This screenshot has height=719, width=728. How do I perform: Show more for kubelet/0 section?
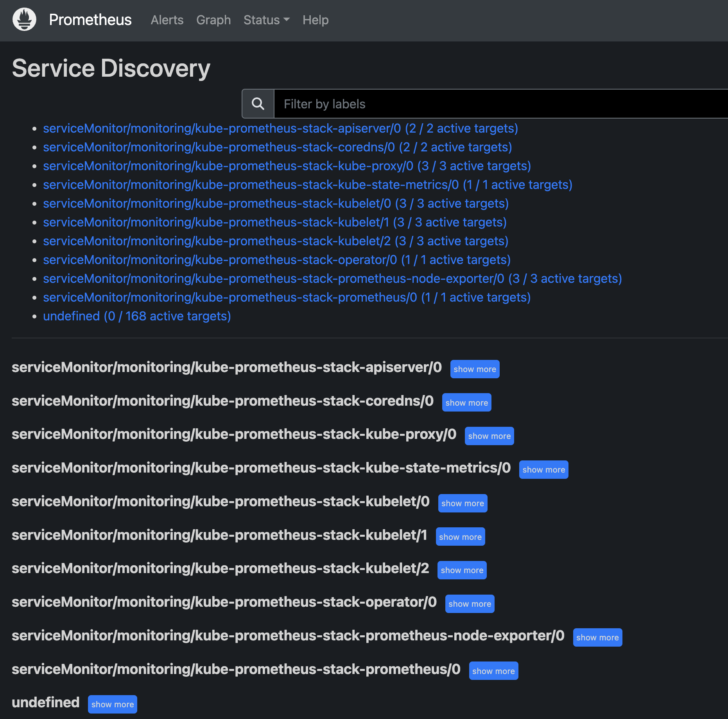point(463,503)
